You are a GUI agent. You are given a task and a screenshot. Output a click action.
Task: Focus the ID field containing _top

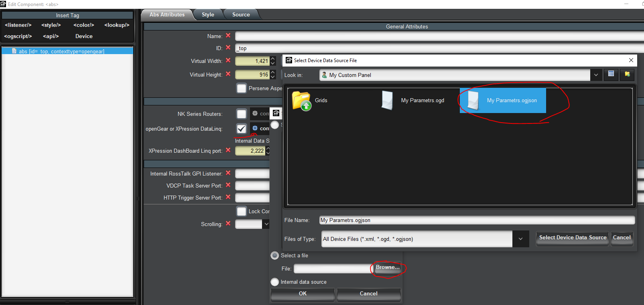(439, 48)
